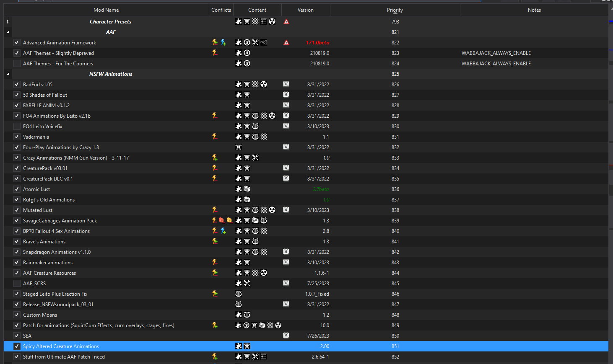Click the conflict icon for Stuff from Ultimate AAF Patch
613x364 pixels.
215,356
